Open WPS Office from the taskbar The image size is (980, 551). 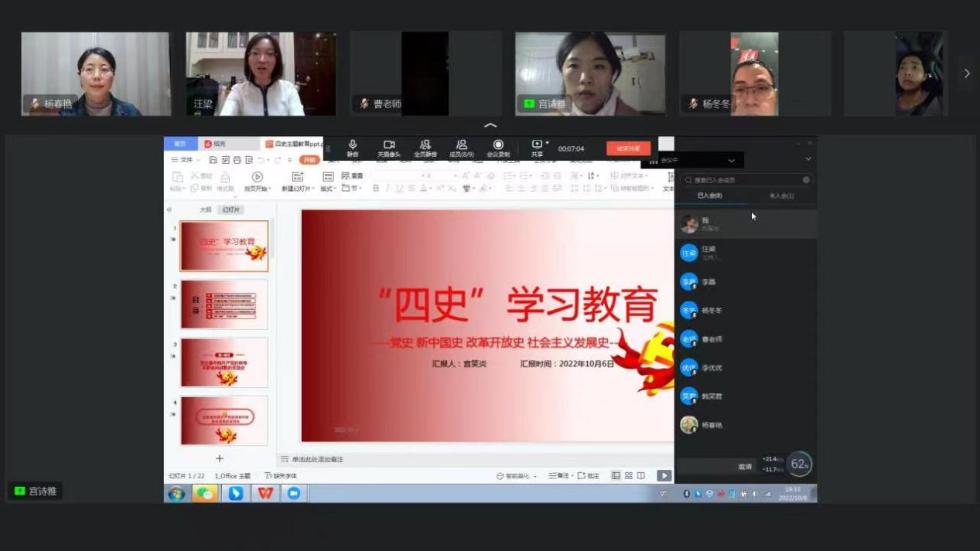[265, 493]
